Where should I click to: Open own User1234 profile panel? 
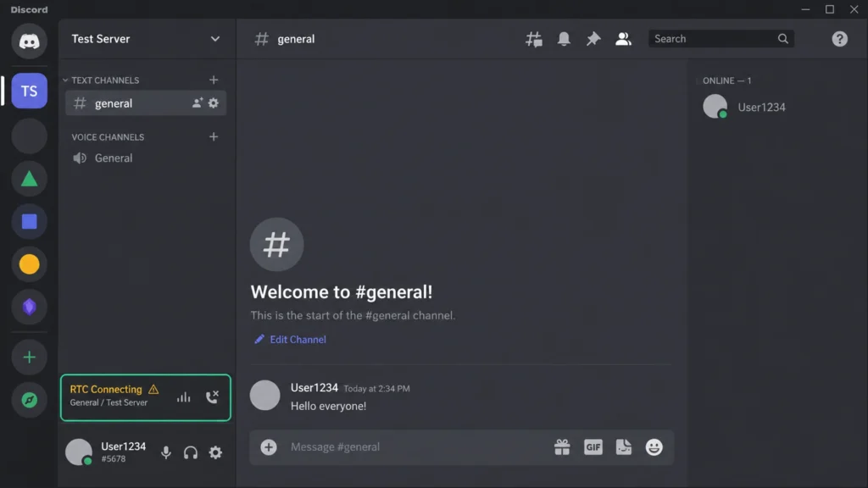pos(106,452)
